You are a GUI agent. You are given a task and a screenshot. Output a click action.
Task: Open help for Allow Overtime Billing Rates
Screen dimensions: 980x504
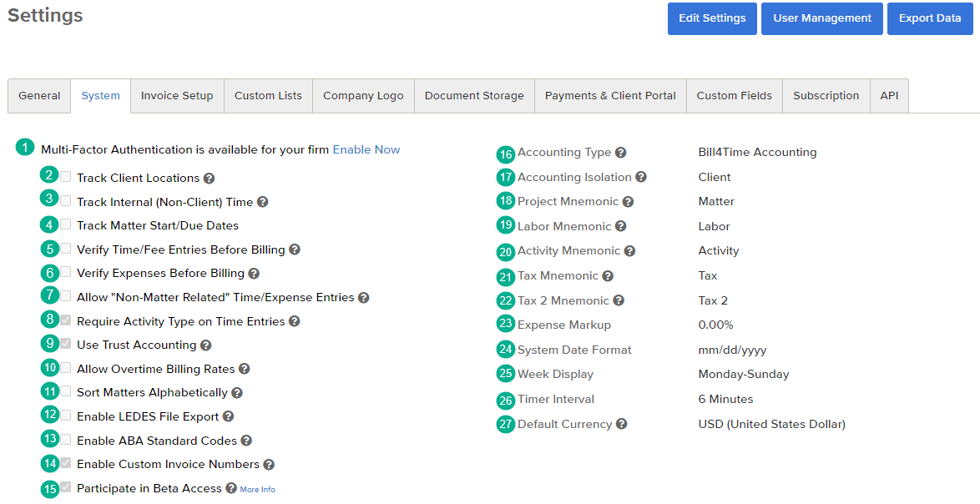coord(245,369)
